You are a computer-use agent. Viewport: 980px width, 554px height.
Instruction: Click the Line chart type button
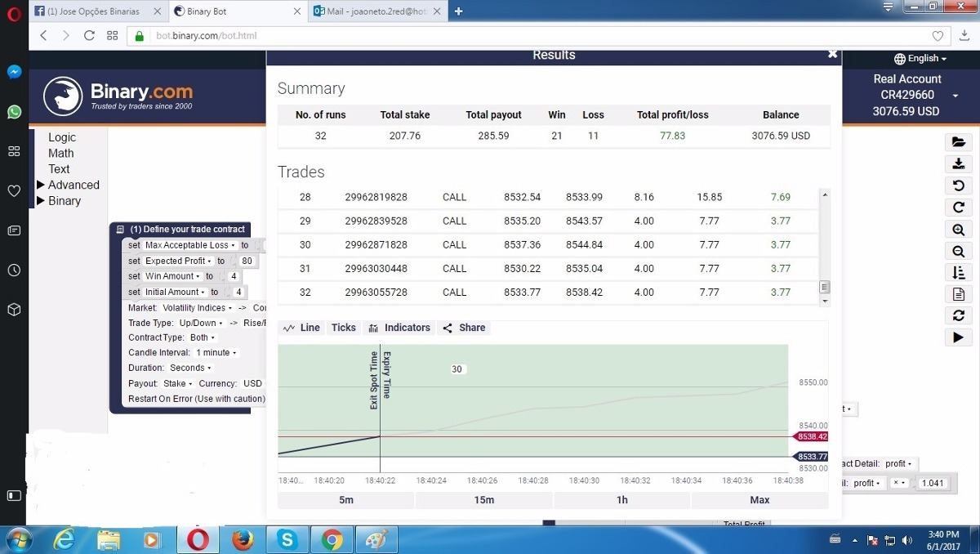pos(301,328)
